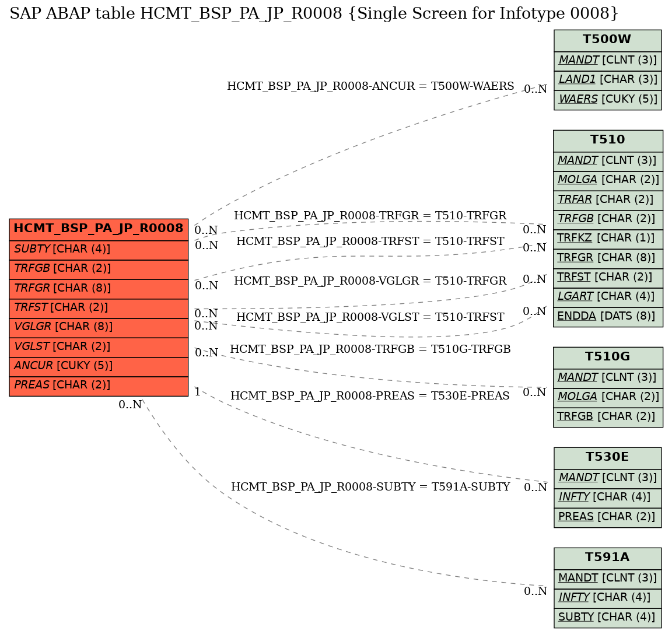
Task: Select TRFKZ field in T510 table
Action: [x=608, y=239]
